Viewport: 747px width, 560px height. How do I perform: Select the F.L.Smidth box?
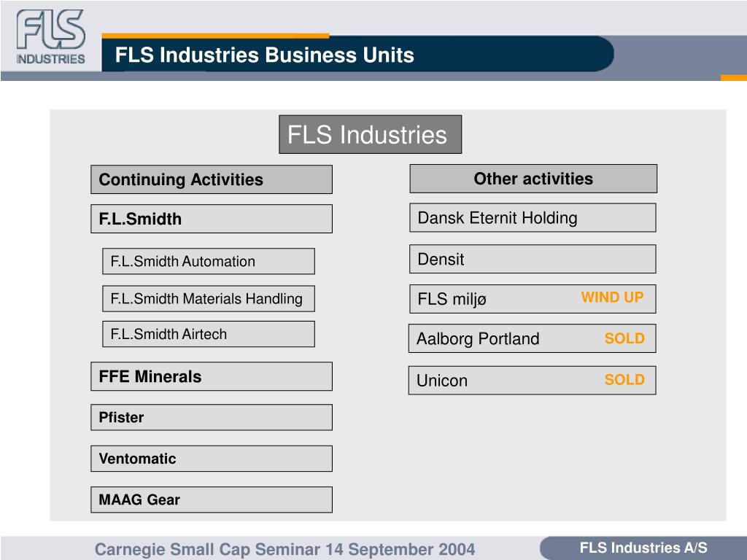pos(212,219)
